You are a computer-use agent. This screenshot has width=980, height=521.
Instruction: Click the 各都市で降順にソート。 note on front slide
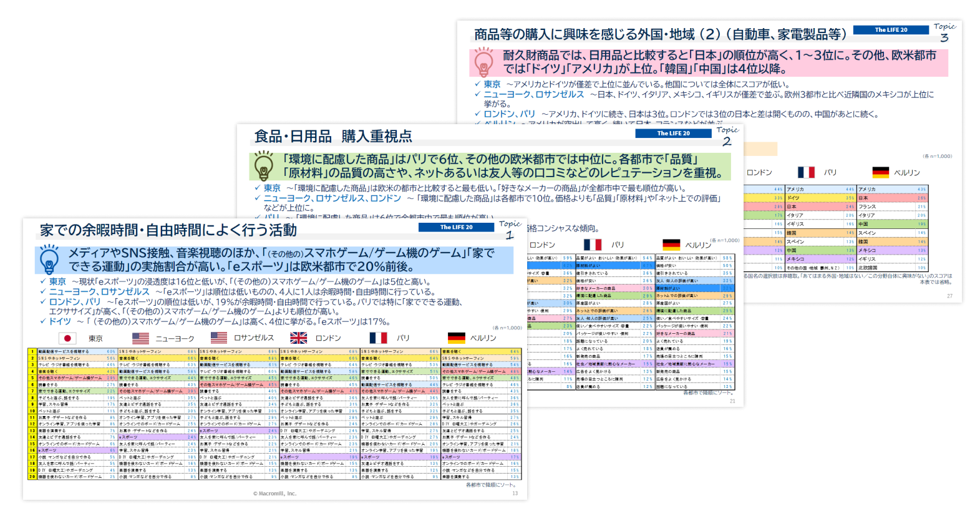point(492,485)
